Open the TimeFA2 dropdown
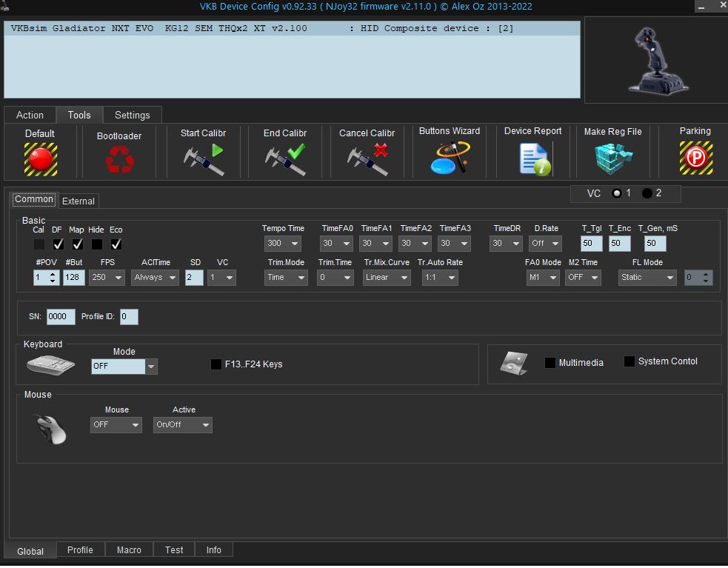 pyautogui.click(x=415, y=244)
